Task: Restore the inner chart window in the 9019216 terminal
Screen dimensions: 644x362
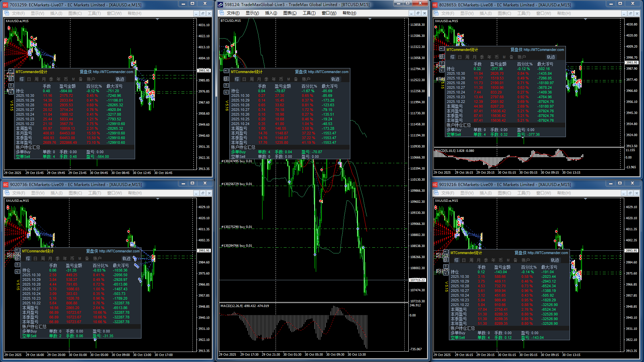Action: (630, 193)
